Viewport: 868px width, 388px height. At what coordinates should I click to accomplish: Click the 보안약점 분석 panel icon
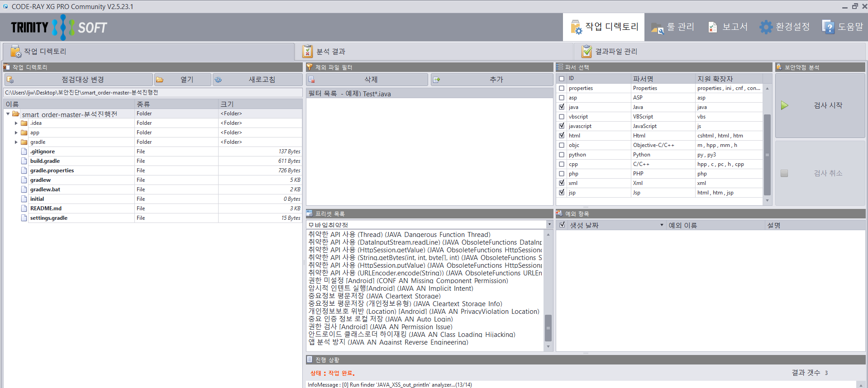click(779, 67)
